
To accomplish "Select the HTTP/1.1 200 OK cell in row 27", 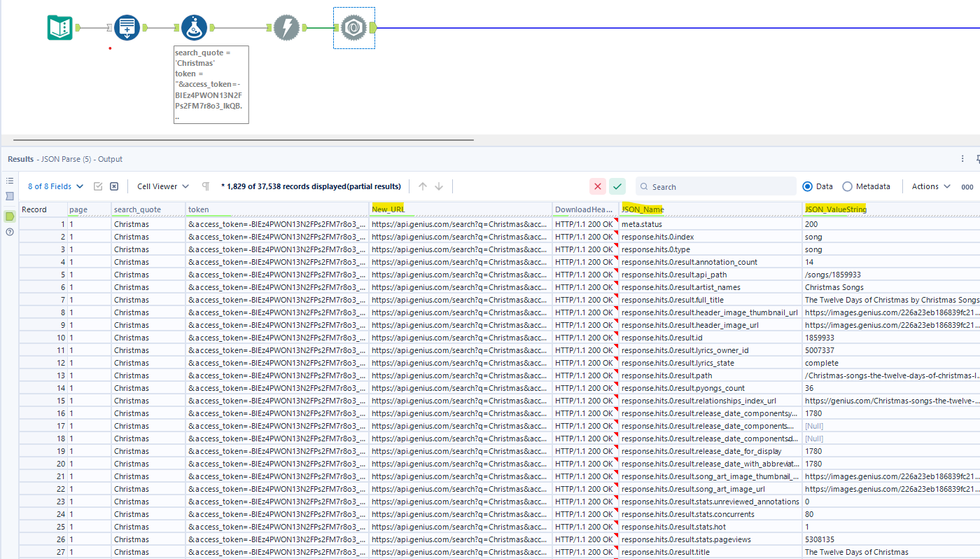I will click(586, 552).
